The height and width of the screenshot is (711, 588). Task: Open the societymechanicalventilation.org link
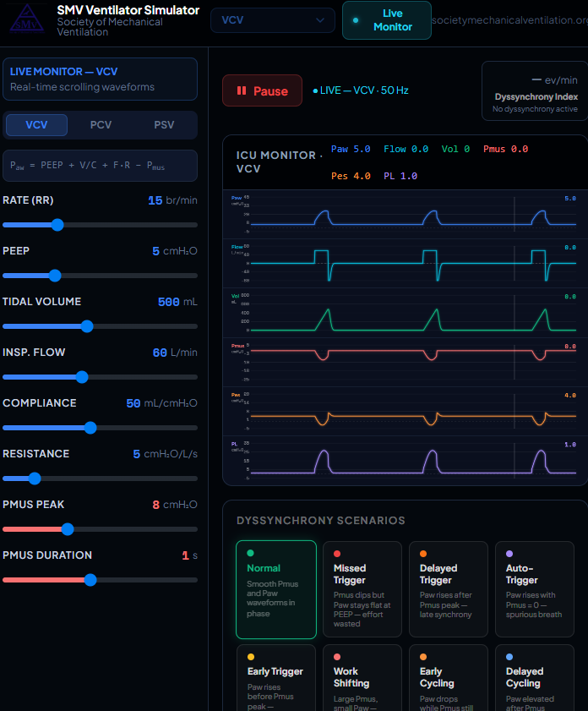(x=509, y=20)
